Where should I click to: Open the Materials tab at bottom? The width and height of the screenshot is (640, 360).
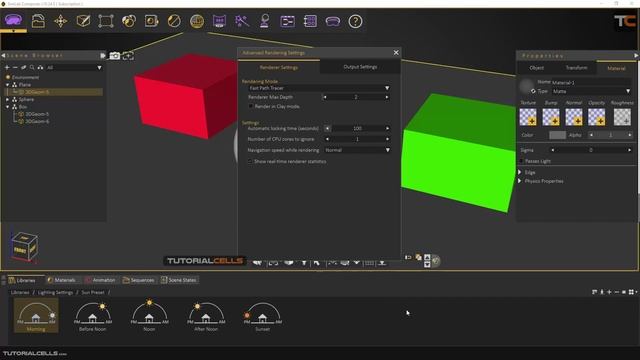click(61, 280)
